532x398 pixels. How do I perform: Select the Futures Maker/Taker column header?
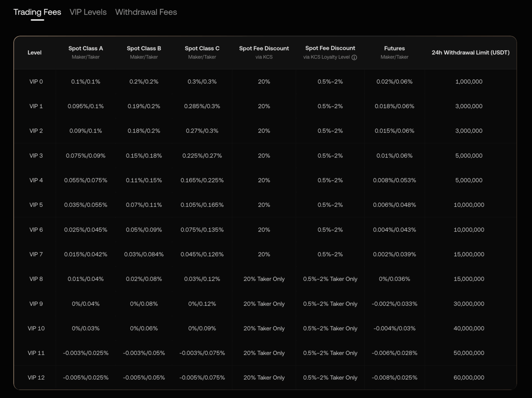tap(394, 52)
